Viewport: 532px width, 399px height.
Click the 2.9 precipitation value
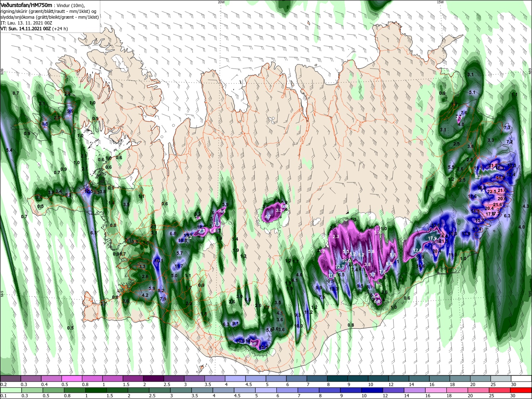(x=189, y=303)
